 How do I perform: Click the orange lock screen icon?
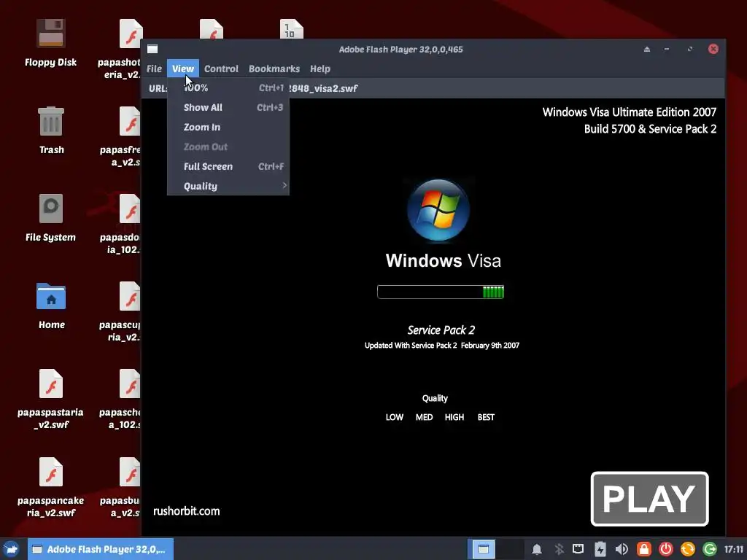click(x=643, y=549)
